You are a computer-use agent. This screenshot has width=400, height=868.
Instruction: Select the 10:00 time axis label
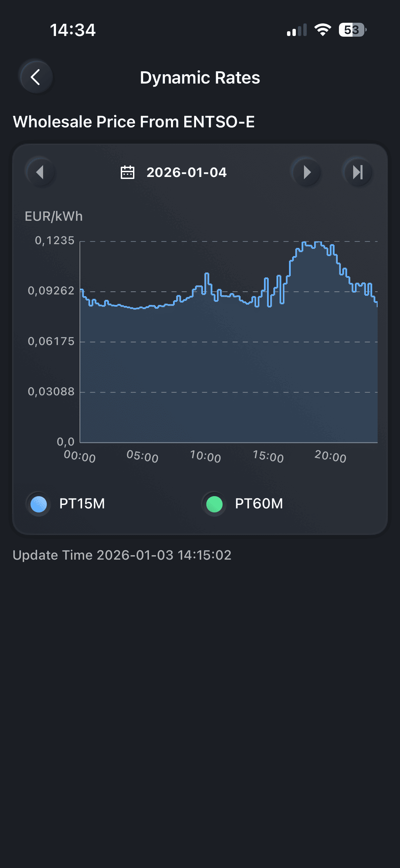tap(205, 456)
